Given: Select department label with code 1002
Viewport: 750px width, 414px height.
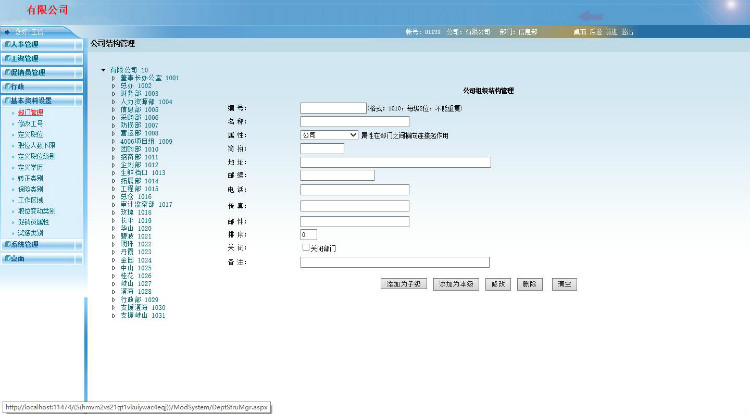Looking at the screenshot, I should coord(136,86).
